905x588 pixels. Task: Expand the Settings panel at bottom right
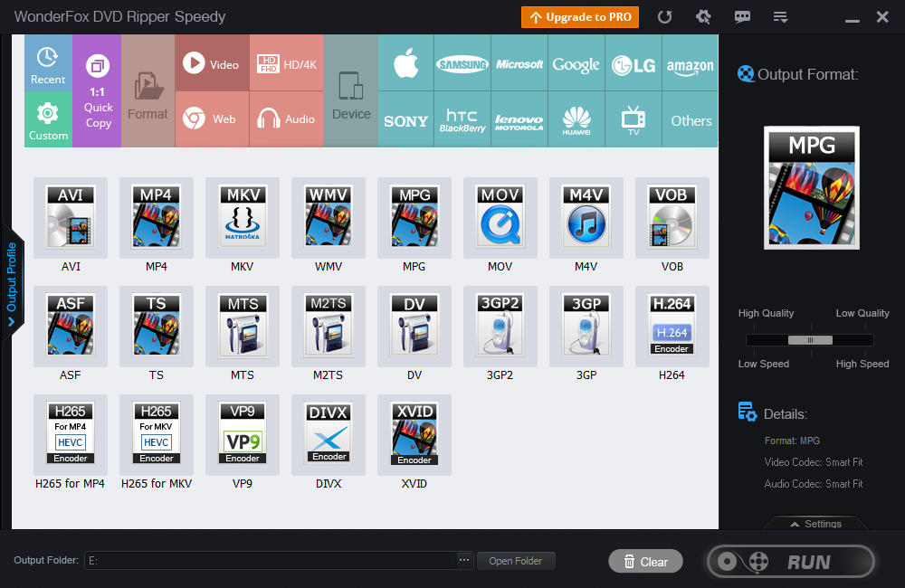click(815, 523)
